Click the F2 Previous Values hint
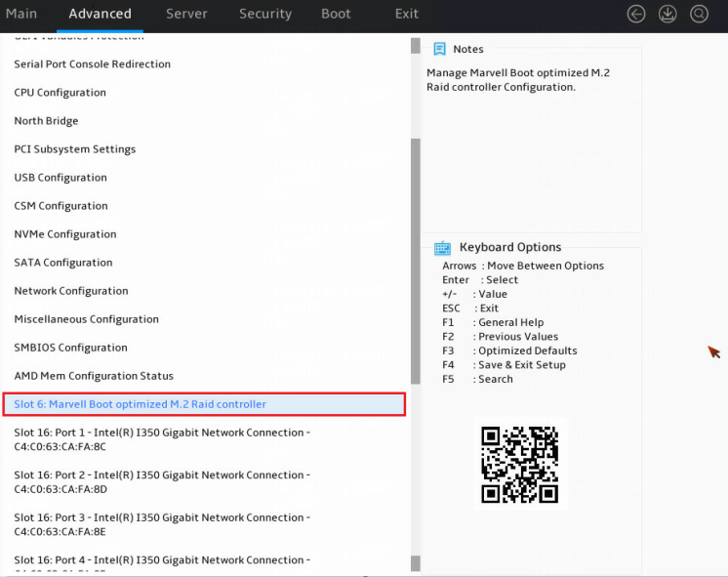728x577 pixels. [x=500, y=337]
